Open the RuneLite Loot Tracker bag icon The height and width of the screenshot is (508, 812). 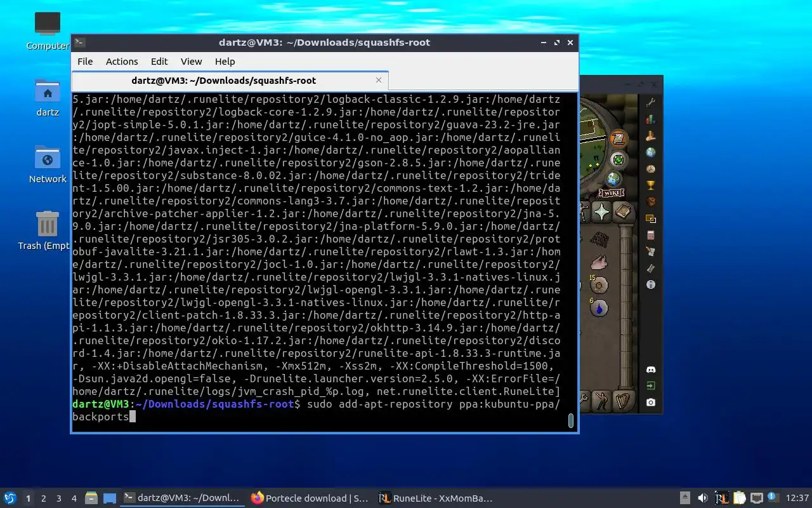point(651,202)
